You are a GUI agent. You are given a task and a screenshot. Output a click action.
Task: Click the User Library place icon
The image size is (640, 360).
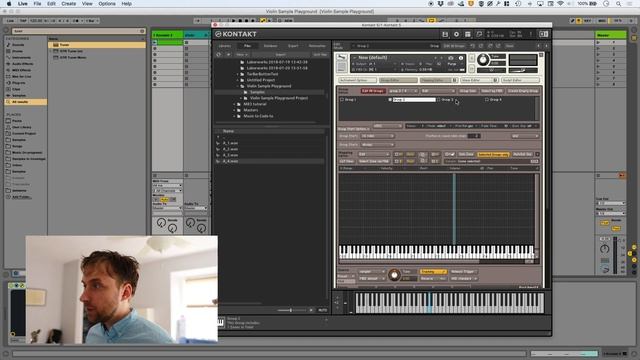coord(9,127)
